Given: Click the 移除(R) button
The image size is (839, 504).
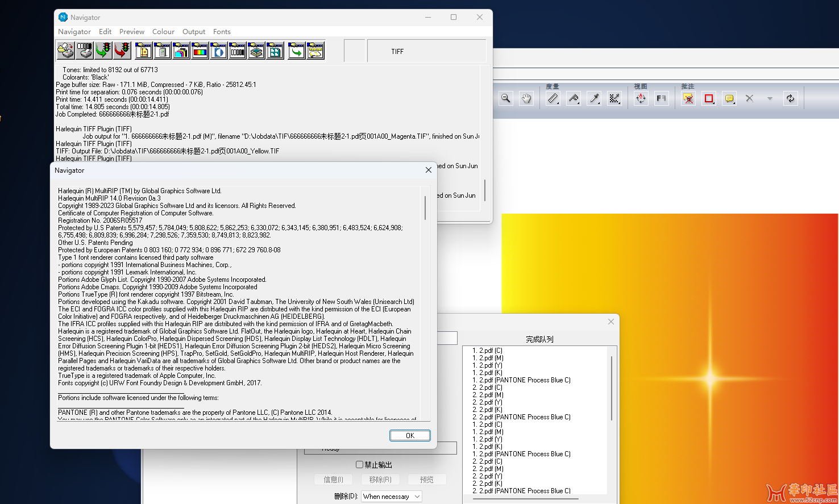Looking at the screenshot, I should [x=380, y=480].
